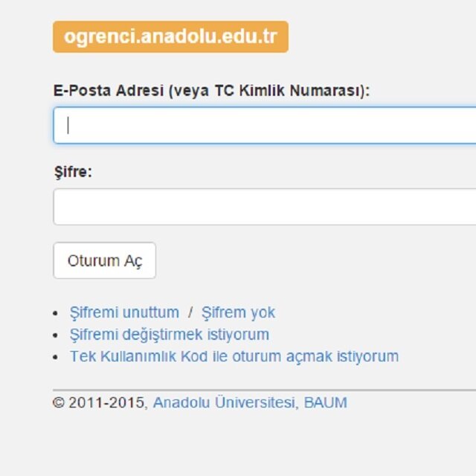476x476 pixels.
Task: Click the slash between the password links
Action: [190, 312]
